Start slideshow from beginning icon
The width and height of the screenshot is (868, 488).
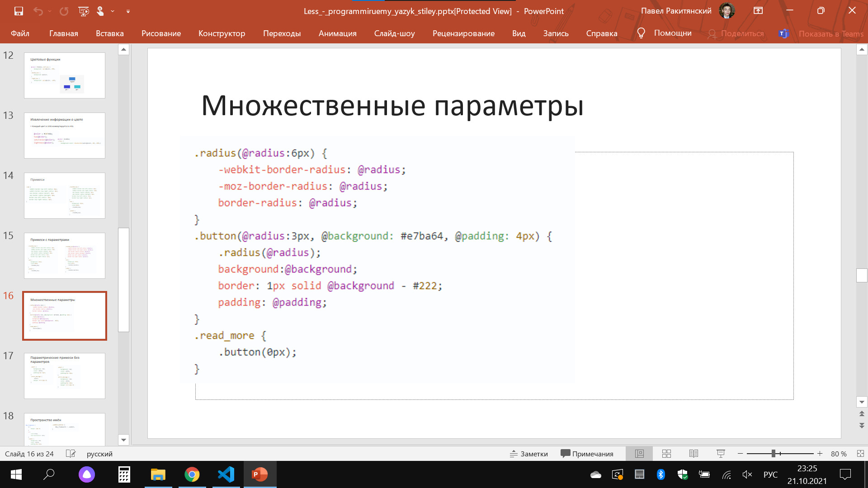(x=84, y=11)
